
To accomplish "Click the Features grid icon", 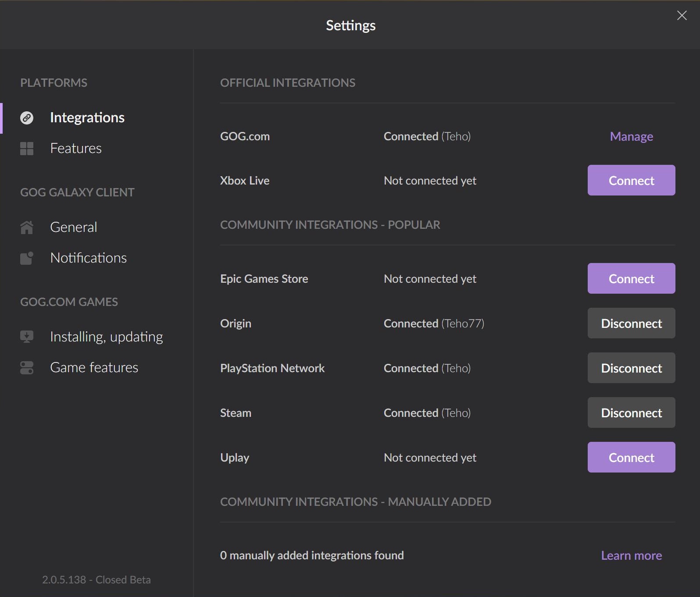I will [x=27, y=149].
